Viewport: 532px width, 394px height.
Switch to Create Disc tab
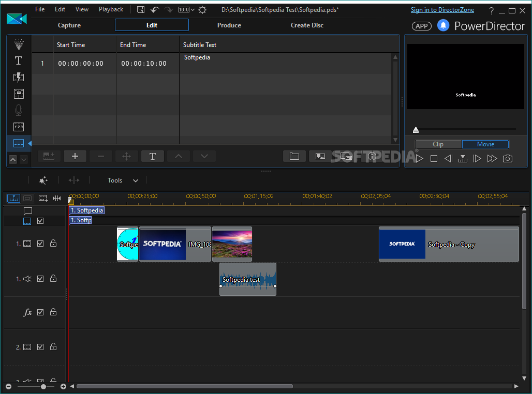(307, 25)
